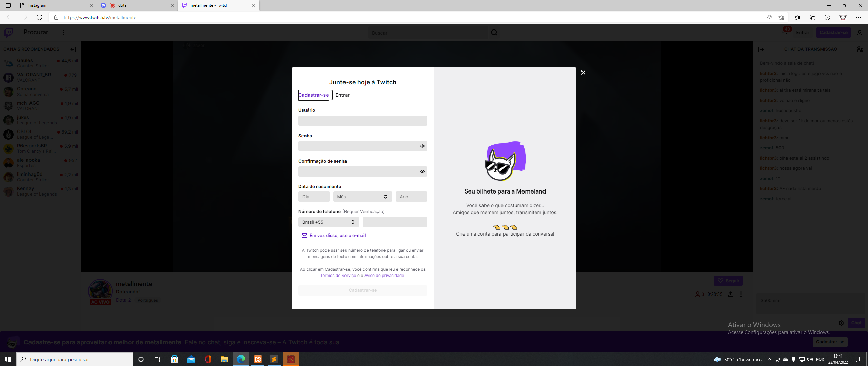Screen dimensions: 868x366
Task: Open the Windows notification center
Action: 857,359
